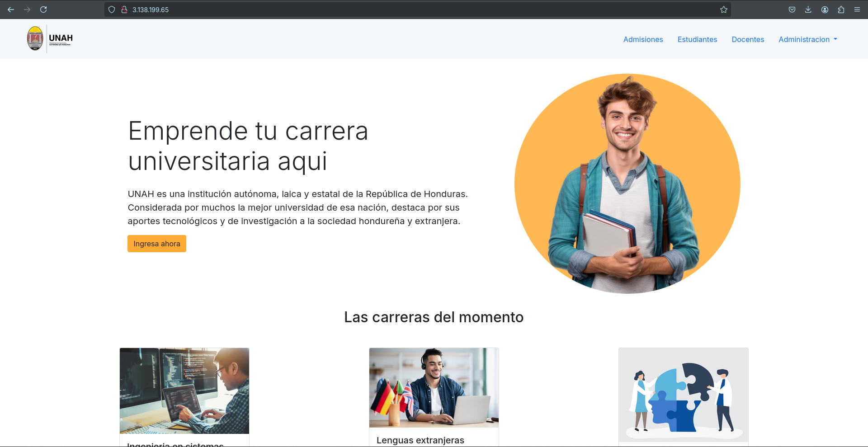Click the Ingresa ahora button
868x447 pixels.
point(157,244)
